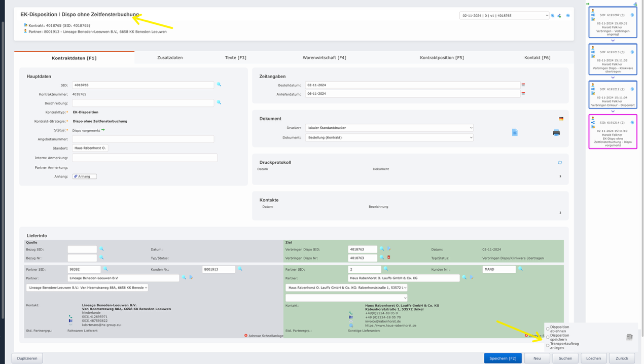The width and height of the screenshot is (644, 364).
Task: Select the Transportauftrag anlegen radio option
Action: point(548,345)
